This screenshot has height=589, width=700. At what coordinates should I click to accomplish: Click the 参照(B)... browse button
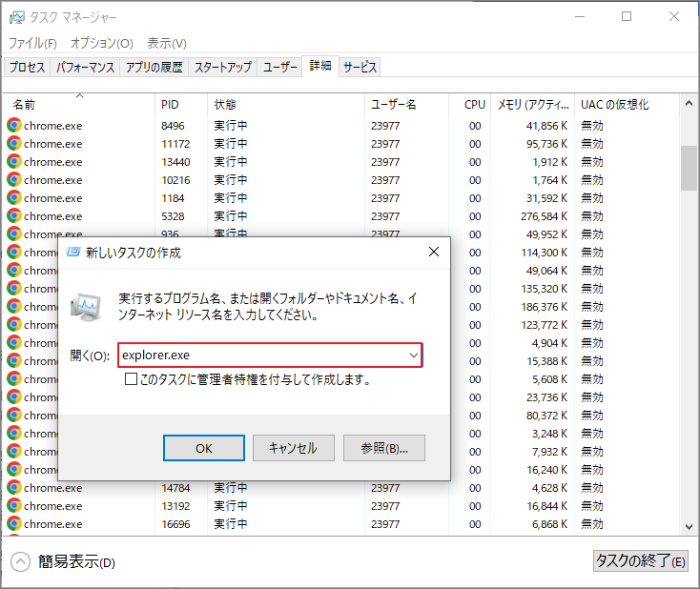click(x=384, y=448)
